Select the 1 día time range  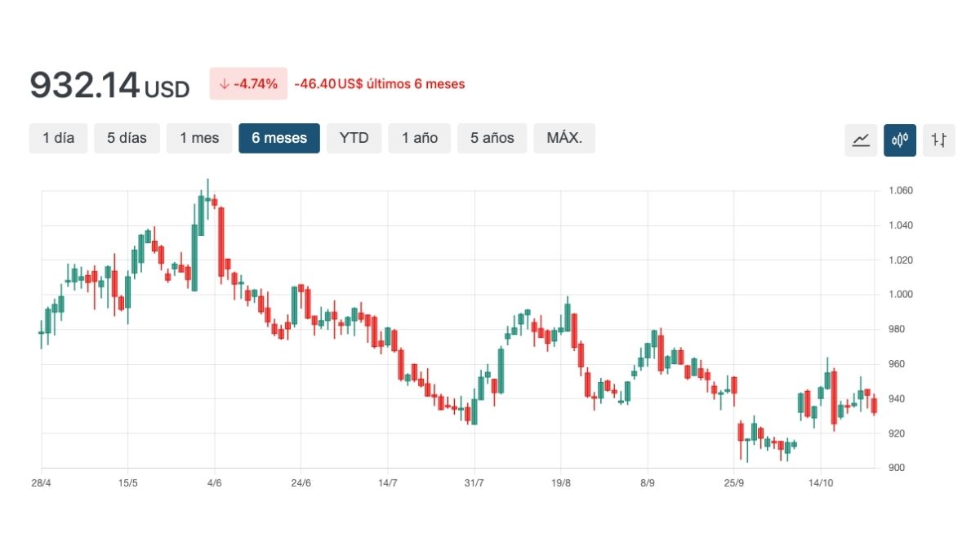pyautogui.click(x=58, y=138)
